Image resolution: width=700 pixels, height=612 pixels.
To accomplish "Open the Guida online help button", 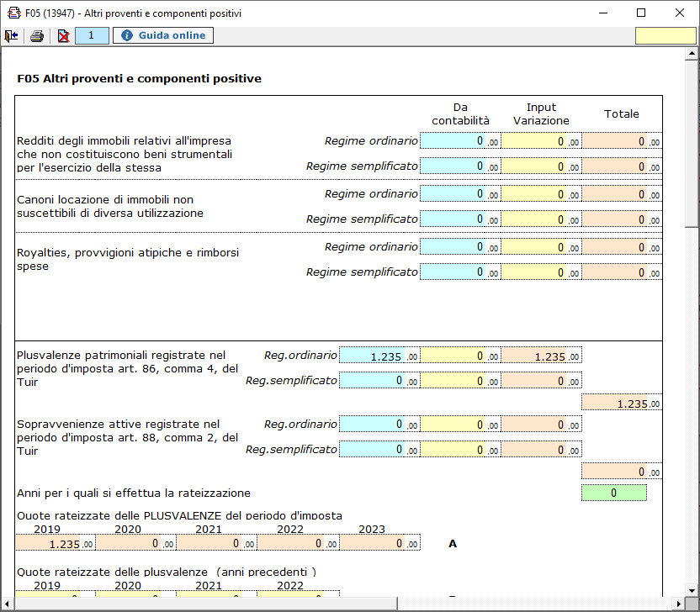I will click(x=163, y=35).
